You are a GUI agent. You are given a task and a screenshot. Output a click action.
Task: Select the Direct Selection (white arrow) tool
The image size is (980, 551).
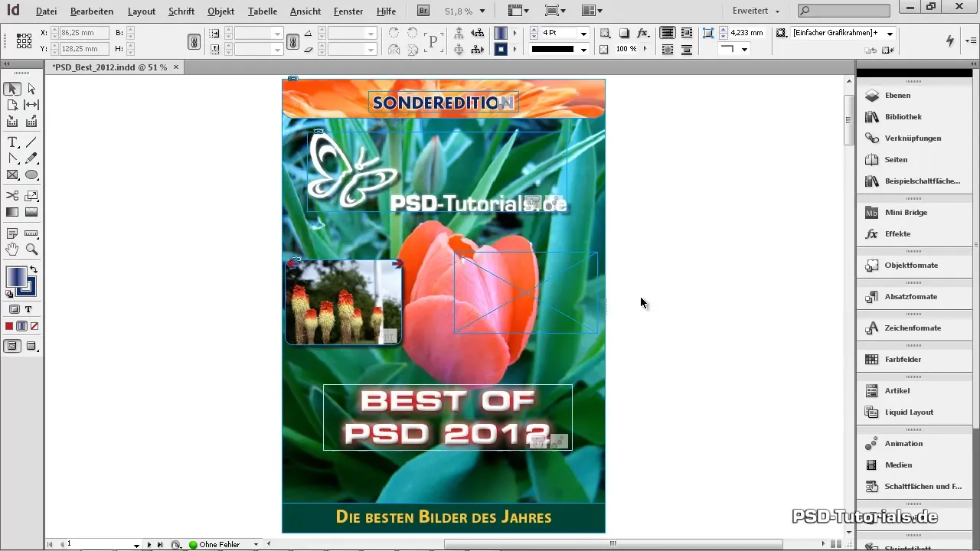click(31, 89)
